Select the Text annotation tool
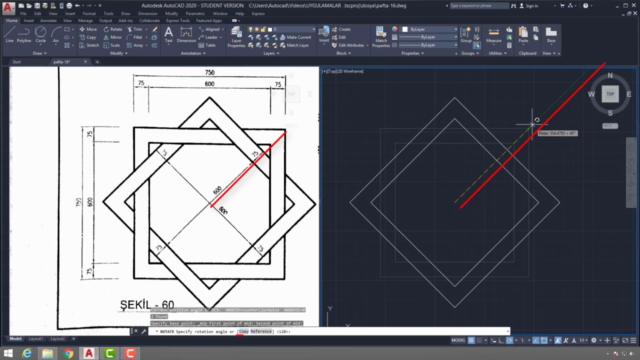The image size is (640, 360). pyautogui.click(x=169, y=35)
